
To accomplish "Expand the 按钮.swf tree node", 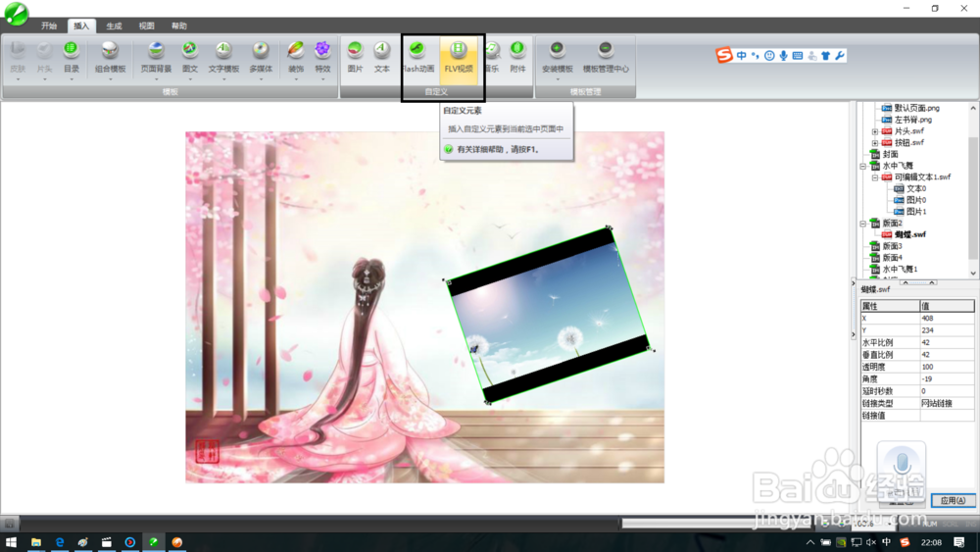I will [875, 143].
